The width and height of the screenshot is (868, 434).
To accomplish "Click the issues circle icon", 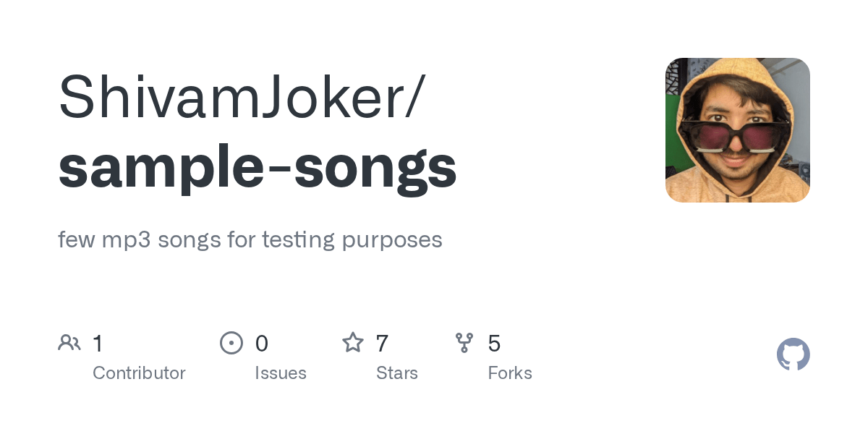I will coord(231,343).
